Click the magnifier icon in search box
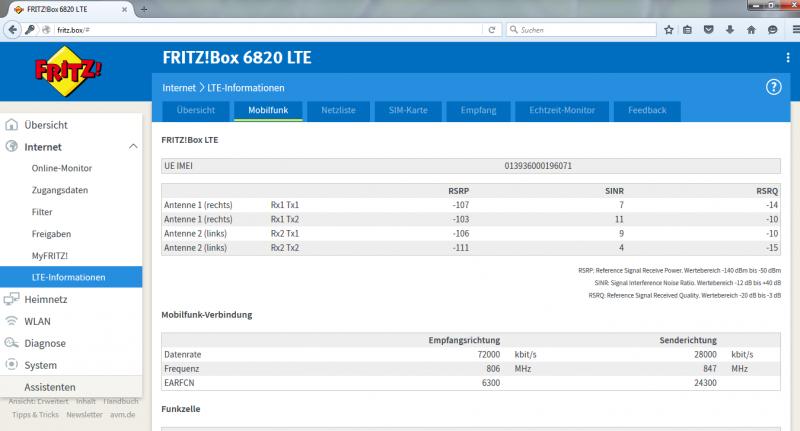 [514, 30]
